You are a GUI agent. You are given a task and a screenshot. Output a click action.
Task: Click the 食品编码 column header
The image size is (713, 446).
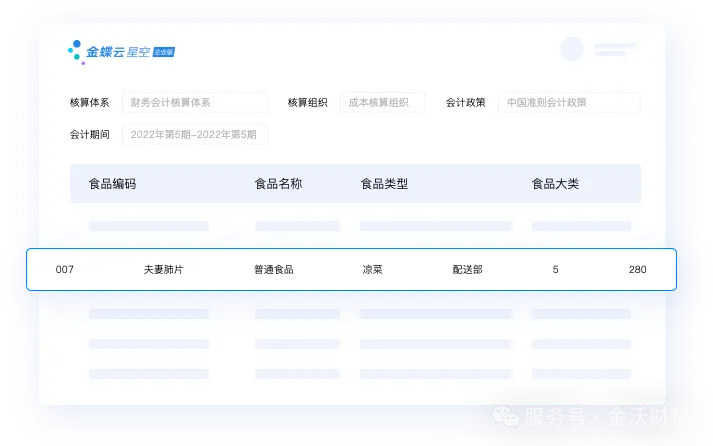coord(112,184)
